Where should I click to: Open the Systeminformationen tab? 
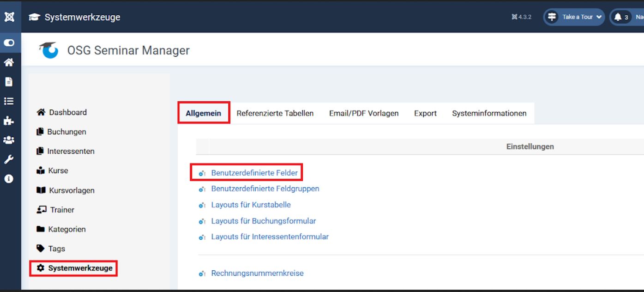(x=489, y=113)
